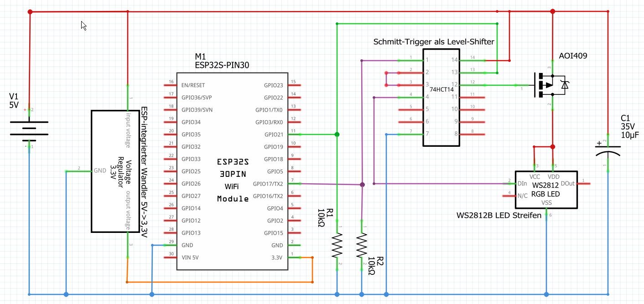The height and width of the screenshot is (304, 644).
Task: Click the GPIO39/SVN pin label
Action: pos(197,110)
